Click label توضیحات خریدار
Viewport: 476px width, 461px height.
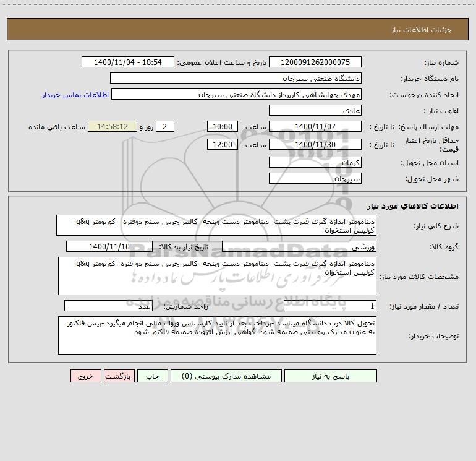[x=433, y=337]
